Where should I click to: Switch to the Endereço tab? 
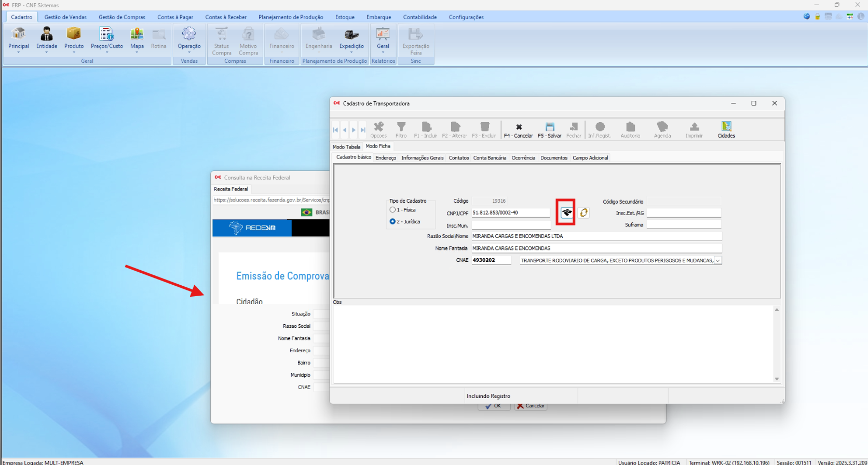pos(386,158)
